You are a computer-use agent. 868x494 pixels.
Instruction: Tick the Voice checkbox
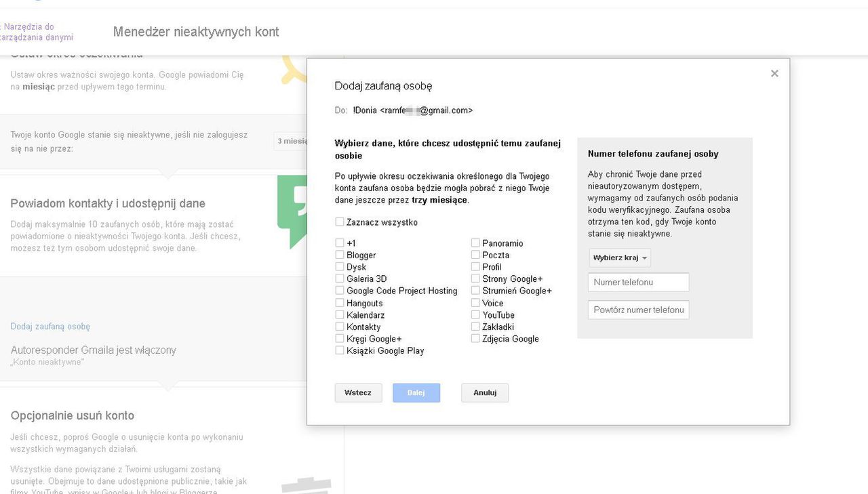point(475,303)
